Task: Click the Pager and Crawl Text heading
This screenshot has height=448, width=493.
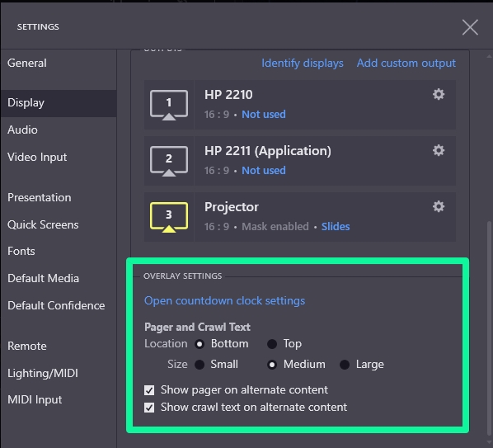Action: click(197, 328)
